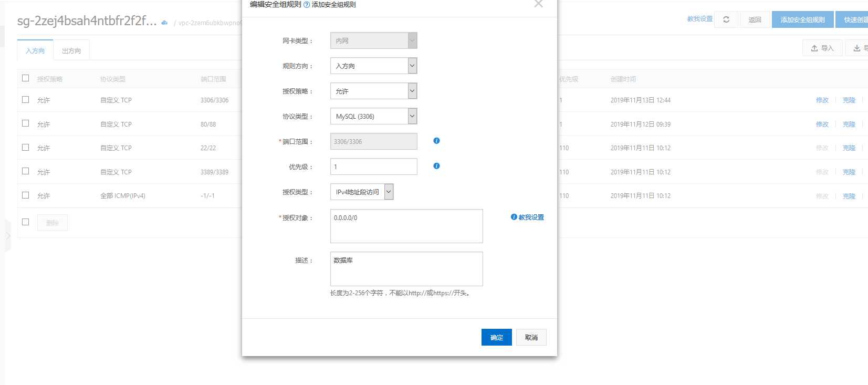Click the download export icon button
The image size is (868, 385).
click(x=857, y=48)
